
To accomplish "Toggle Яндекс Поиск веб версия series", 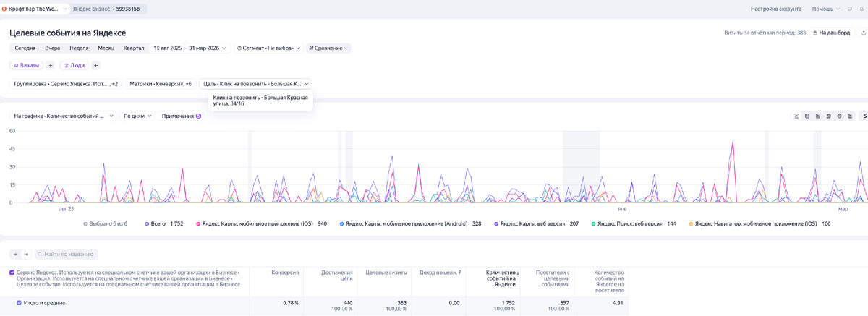I will coord(633,223).
